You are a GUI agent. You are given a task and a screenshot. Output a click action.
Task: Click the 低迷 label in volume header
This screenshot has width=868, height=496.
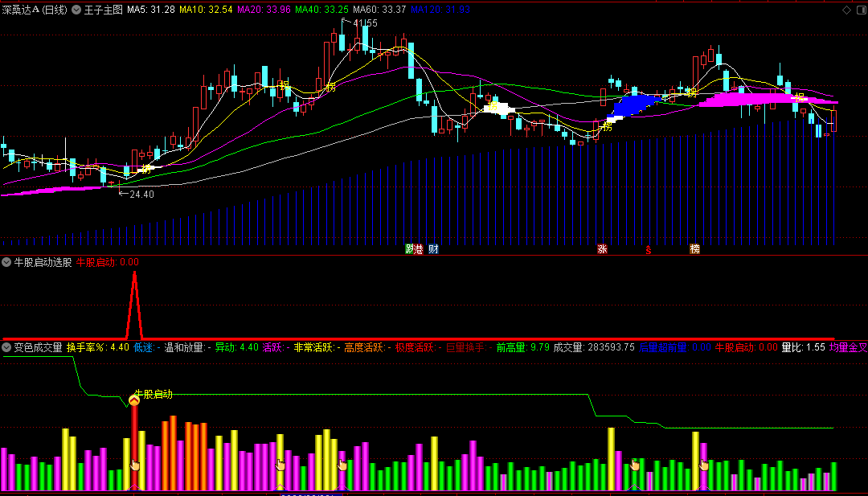pyautogui.click(x=147, y=347)
